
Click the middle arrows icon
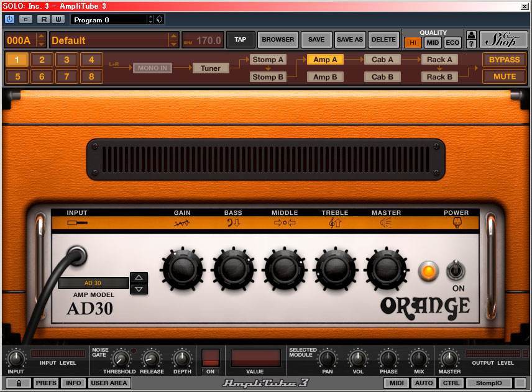pos(285,223)
